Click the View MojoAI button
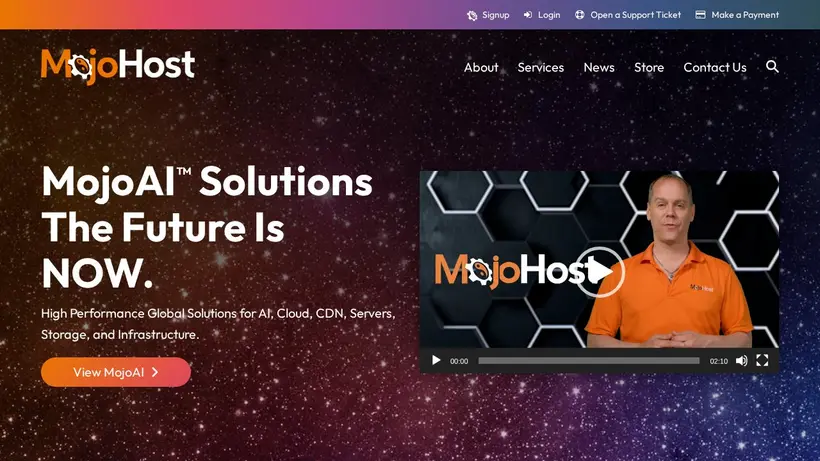Image resolution: width=820 pixels, height=461 pixels. pos(116,372)
